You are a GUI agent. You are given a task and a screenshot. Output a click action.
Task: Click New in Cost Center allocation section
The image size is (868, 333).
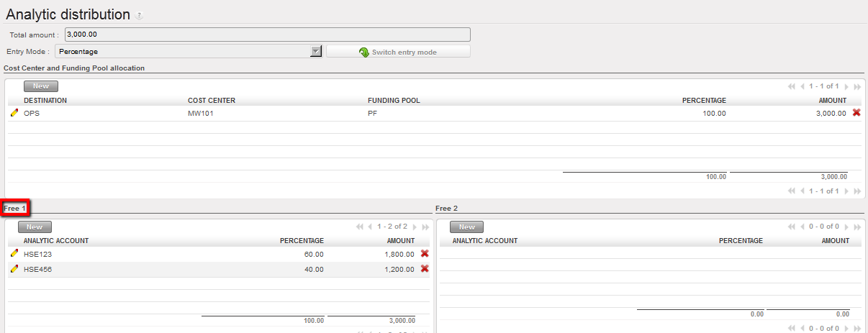coord(35,86)
